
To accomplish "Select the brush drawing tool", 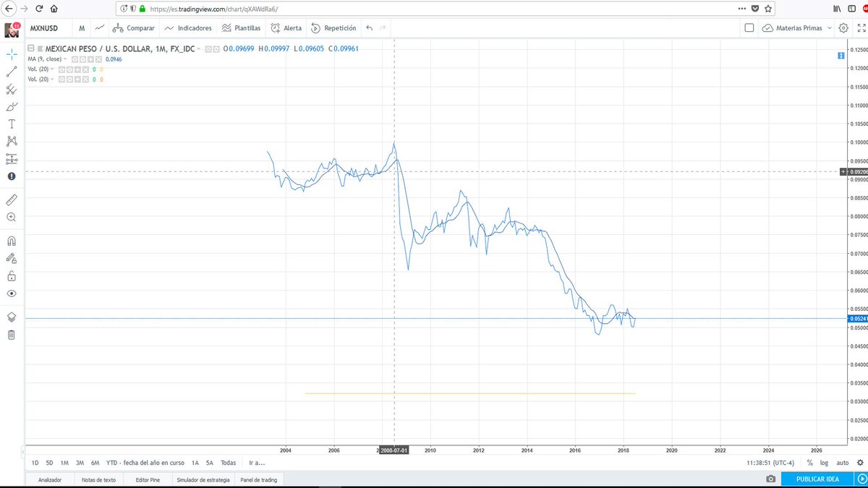I will [12, 107].
